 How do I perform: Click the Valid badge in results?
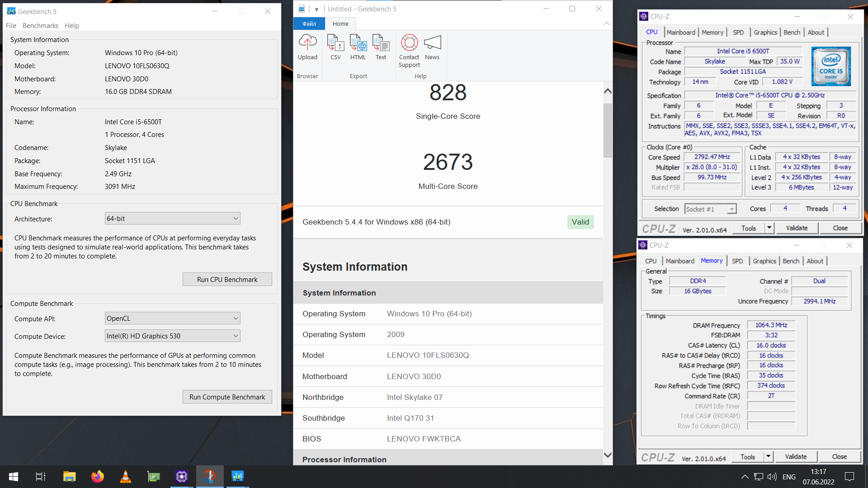tap(580, 222)
